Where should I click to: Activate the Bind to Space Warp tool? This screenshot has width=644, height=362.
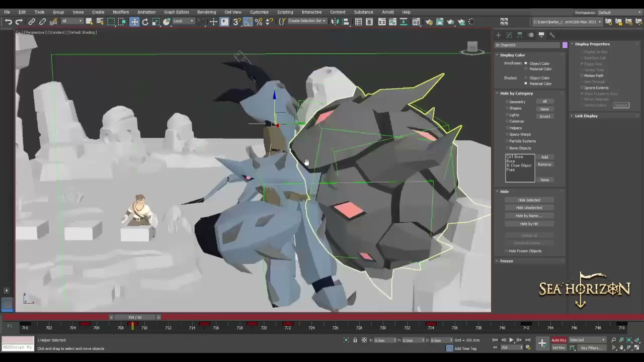[53, 22]
